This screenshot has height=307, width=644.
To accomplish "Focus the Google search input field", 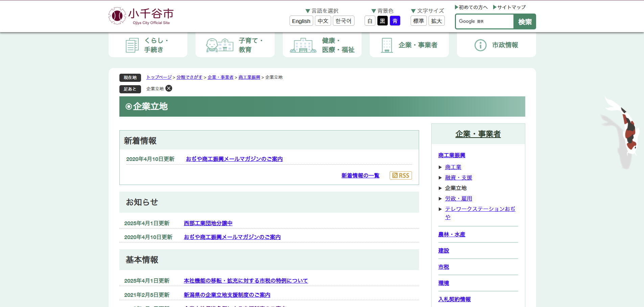I will click(x=484, y=21).
